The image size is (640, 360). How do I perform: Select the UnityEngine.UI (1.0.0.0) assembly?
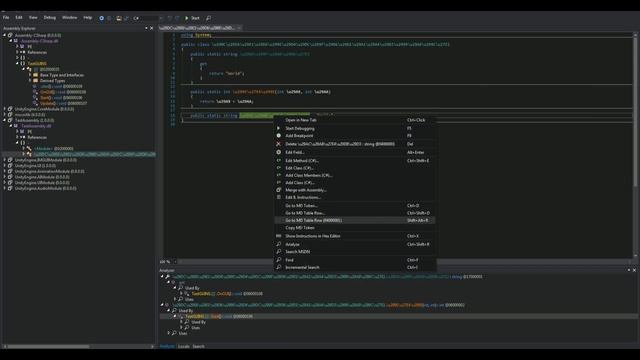pos(35,166)
